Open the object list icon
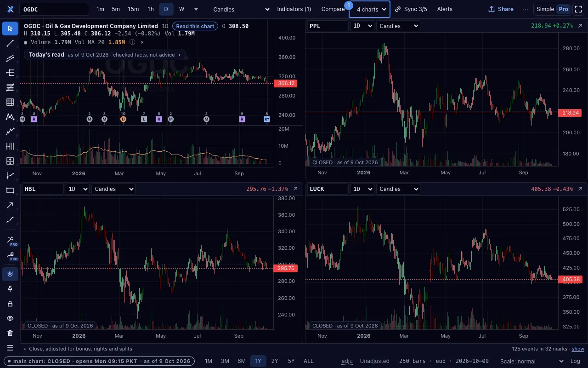The image size is (588, 368). click(x=10, y=348)
